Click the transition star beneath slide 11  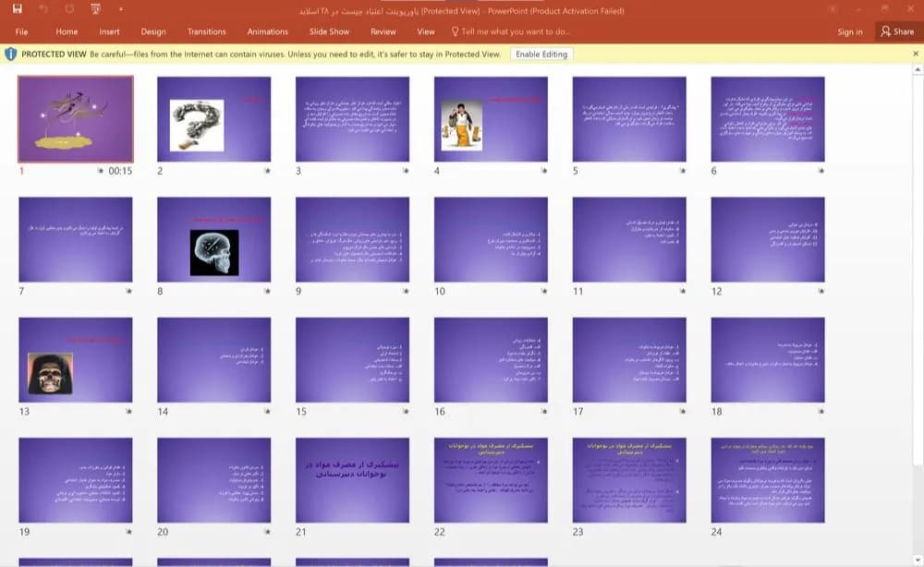point(683,291)
